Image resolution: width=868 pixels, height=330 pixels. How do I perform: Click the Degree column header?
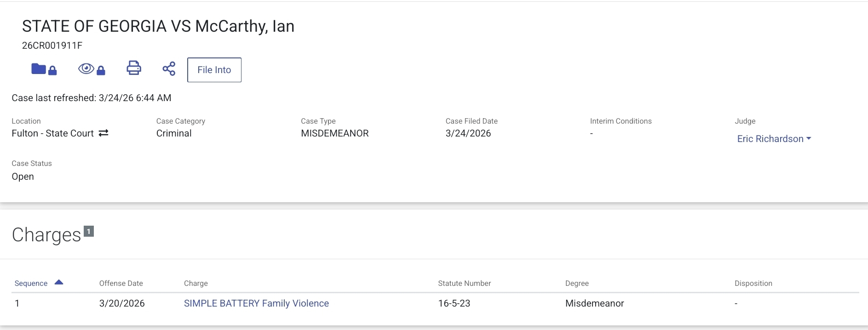pyautogui.click(x=577, y=283)
